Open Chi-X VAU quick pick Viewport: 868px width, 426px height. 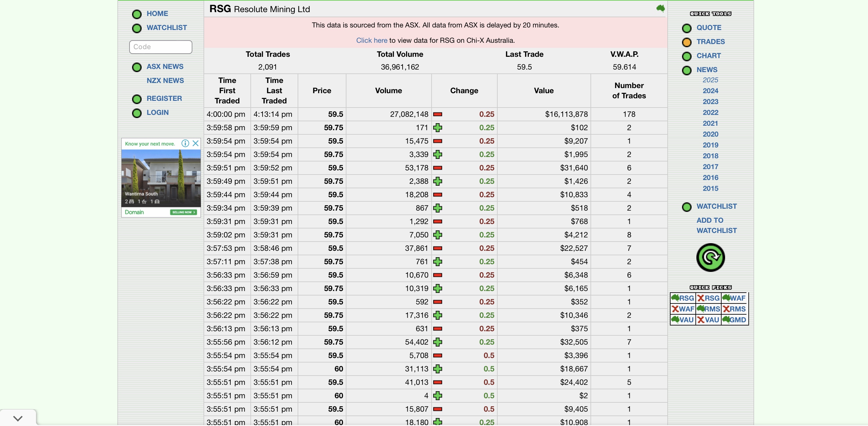click(x=708, y=319)
